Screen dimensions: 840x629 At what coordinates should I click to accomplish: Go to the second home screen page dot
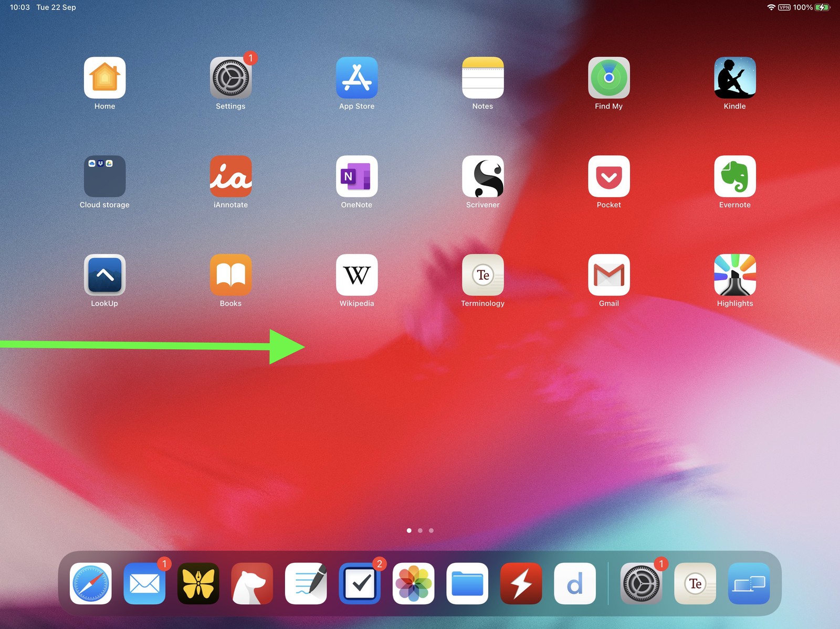tap(420, 530)
